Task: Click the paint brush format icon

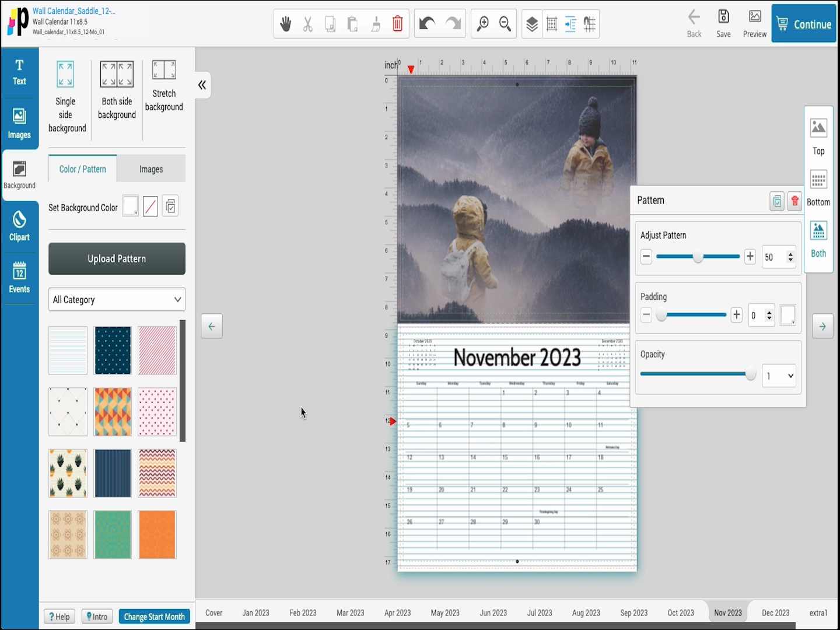Action: [376, 24]
